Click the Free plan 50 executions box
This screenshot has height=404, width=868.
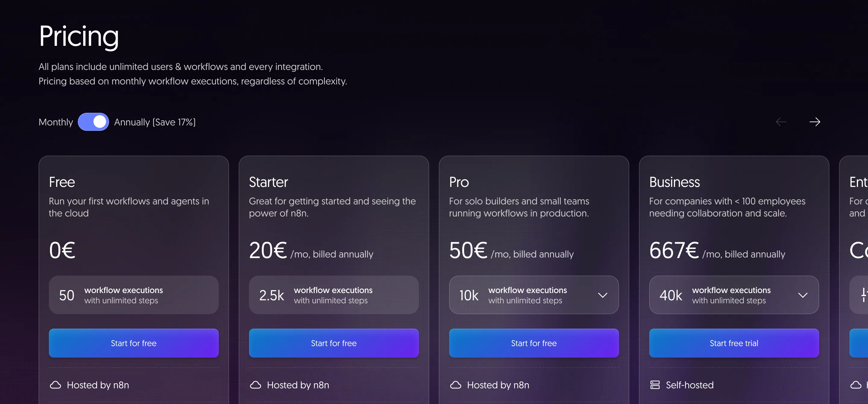pyautogui.click(x=134, y=295)
